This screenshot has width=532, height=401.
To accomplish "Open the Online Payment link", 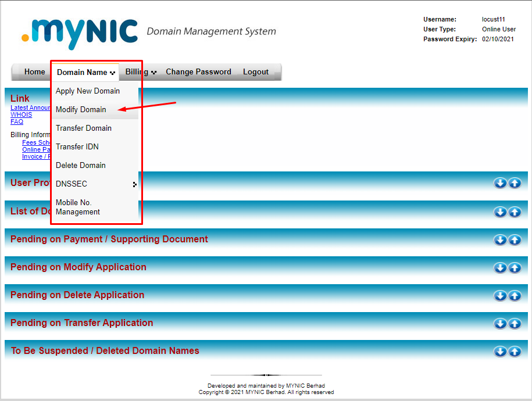I will click(36, 149).
